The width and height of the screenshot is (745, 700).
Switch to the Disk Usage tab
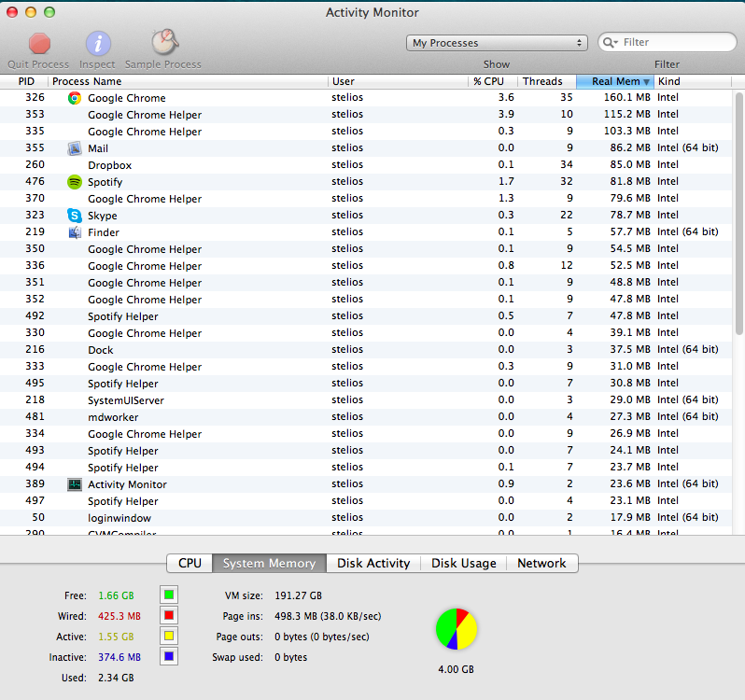[464, 563]
